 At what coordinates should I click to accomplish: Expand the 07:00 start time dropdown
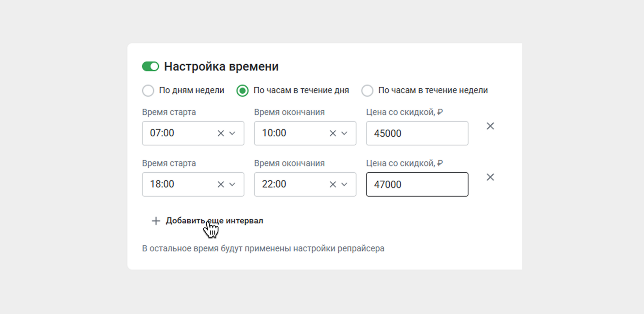[x=232, y=133]
